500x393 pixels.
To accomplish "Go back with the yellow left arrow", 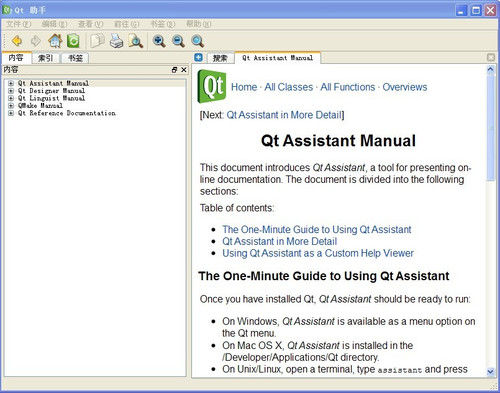I will pyautogui.click(x=17, y=41).
